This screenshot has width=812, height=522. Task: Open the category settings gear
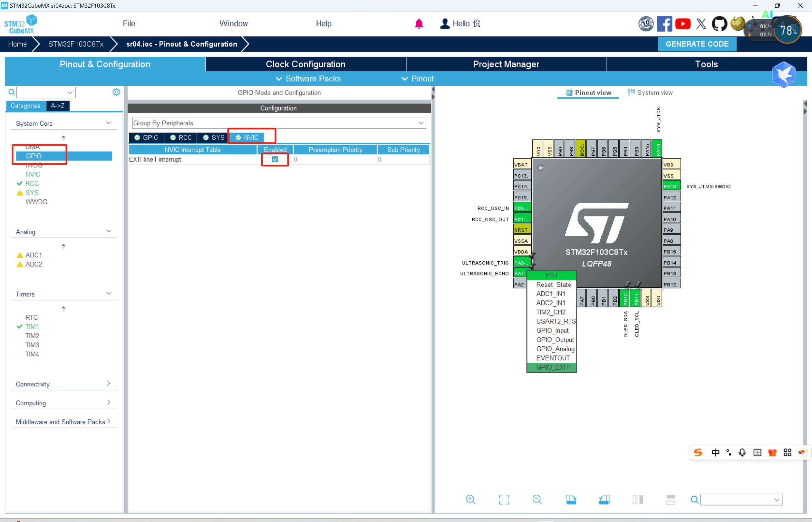click(x=116, y=92)
